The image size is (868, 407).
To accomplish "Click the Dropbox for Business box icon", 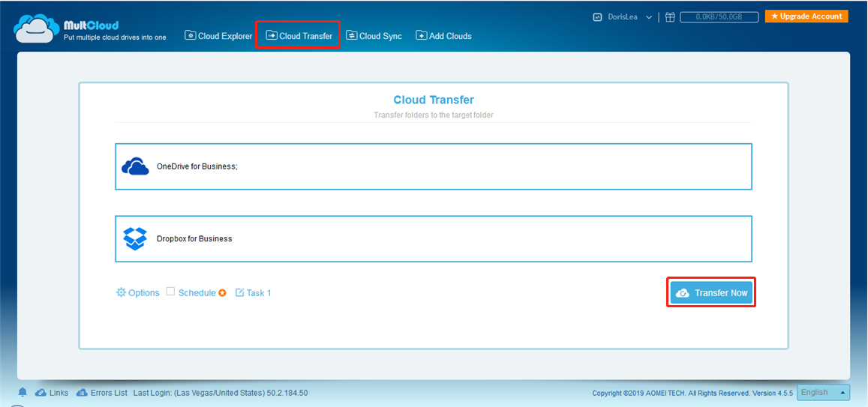I will tap(134, 239).
